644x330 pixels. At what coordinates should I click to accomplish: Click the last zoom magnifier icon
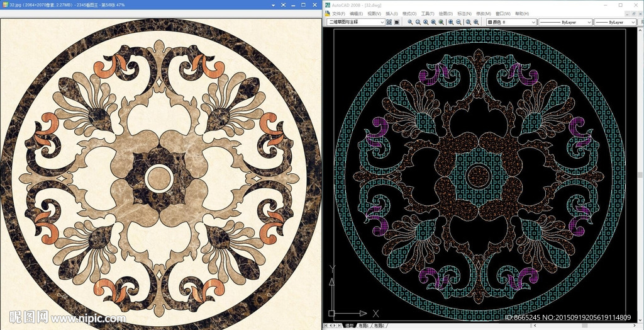476,22
